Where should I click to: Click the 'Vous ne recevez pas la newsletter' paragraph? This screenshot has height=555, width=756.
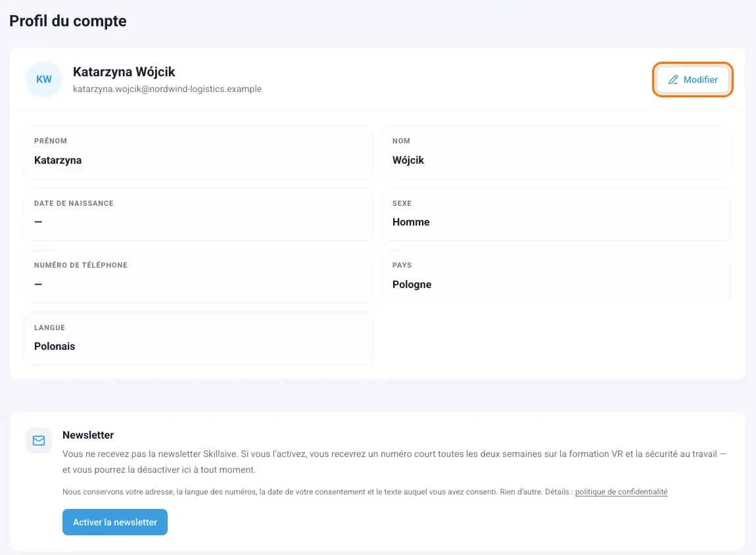click(394, 462)
